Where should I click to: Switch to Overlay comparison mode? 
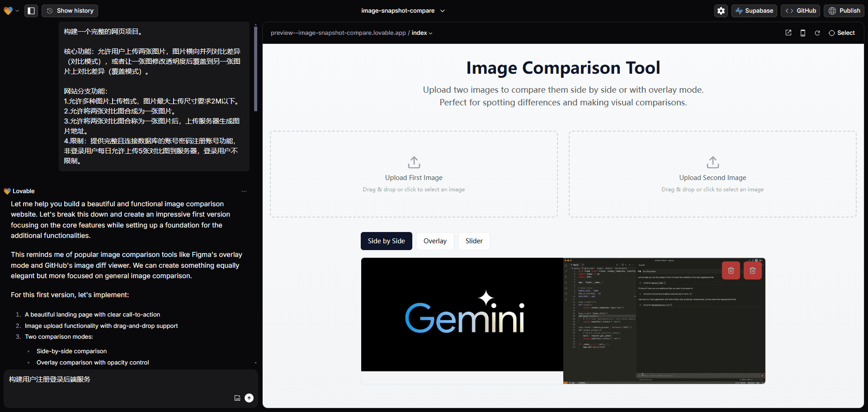435,241
